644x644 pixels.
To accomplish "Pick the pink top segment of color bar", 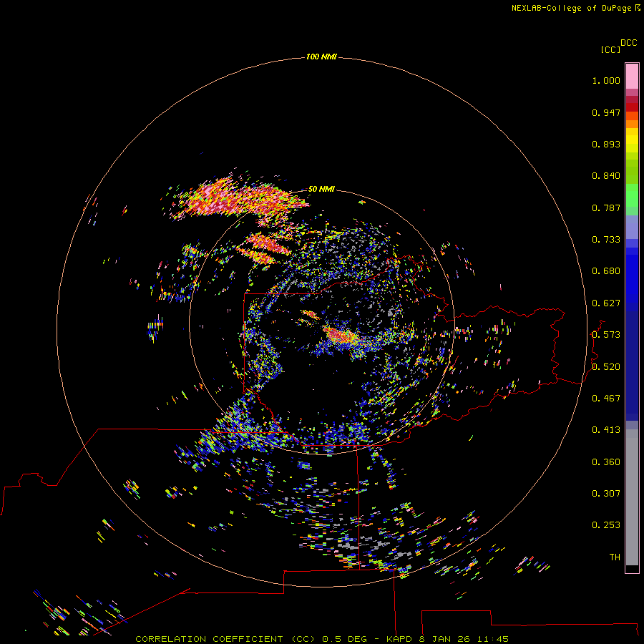I will tap(632, 76).
